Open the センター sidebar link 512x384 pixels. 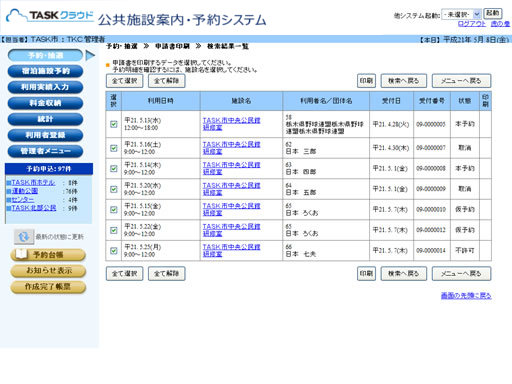[23, 200]
